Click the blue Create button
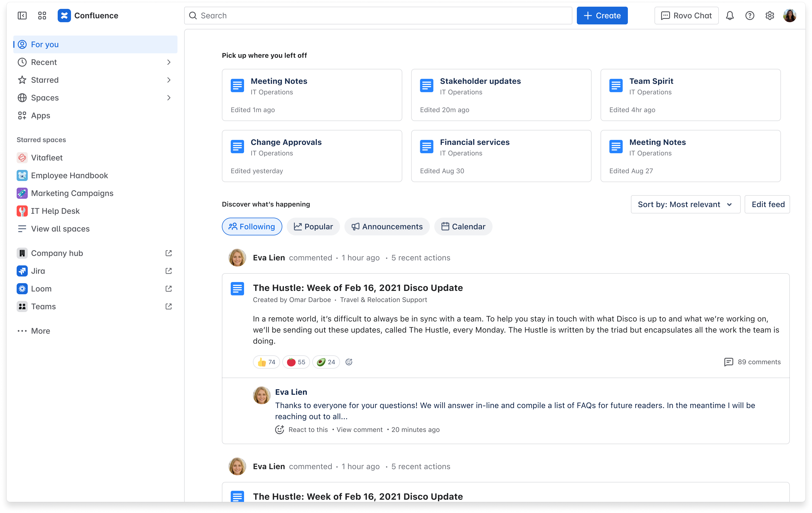Viewport: 812px width, 513px height. click(602, 16)
